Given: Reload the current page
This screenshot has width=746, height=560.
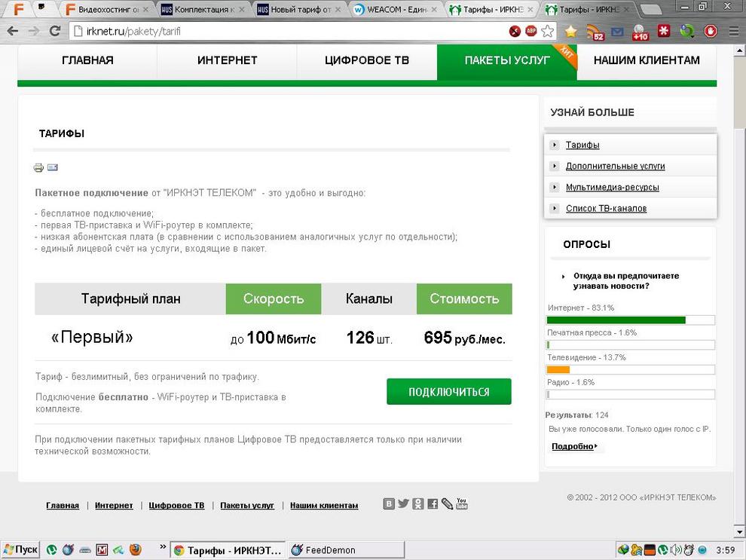Looking at the screenshot, I should [x=55, y=32].
